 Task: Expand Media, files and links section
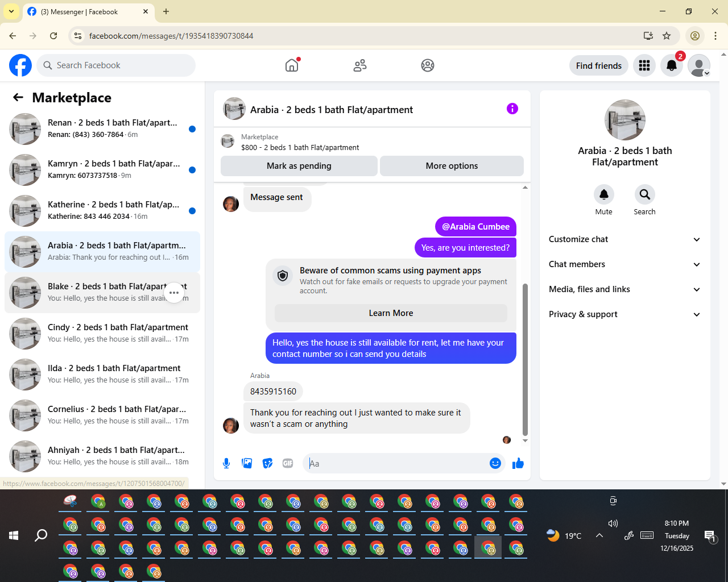coord(625,289)
